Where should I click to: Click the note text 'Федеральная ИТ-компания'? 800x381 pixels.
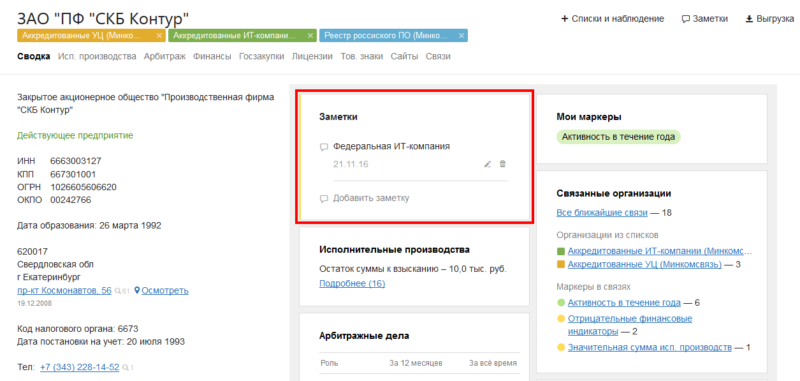pyautogui.click(x=391, y=146)
